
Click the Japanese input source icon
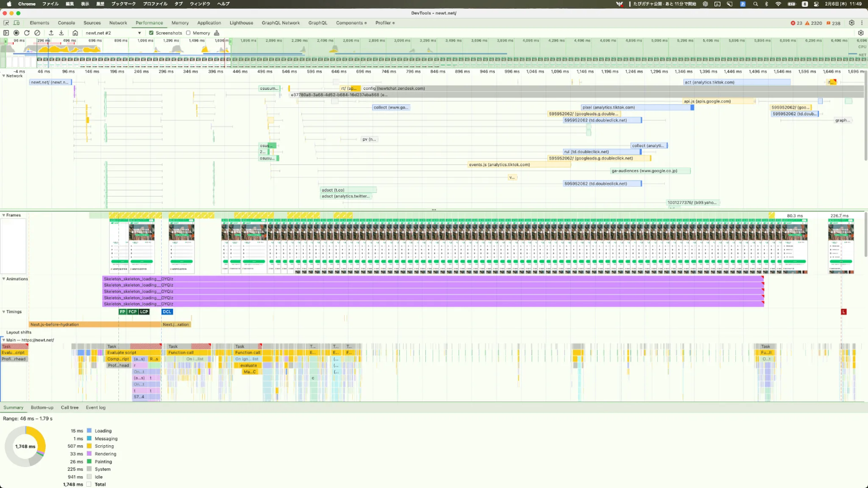[x=742, y=4]
